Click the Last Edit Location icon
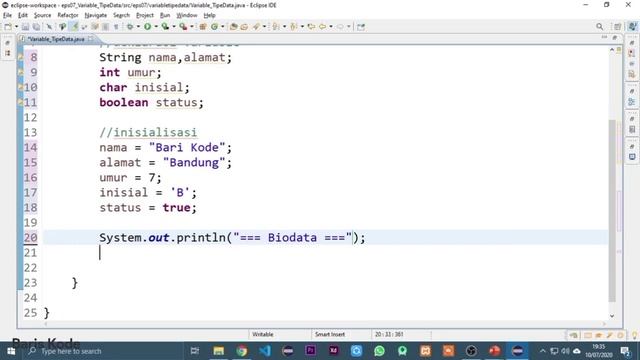The image size is (640, 360). pos(311,27)
